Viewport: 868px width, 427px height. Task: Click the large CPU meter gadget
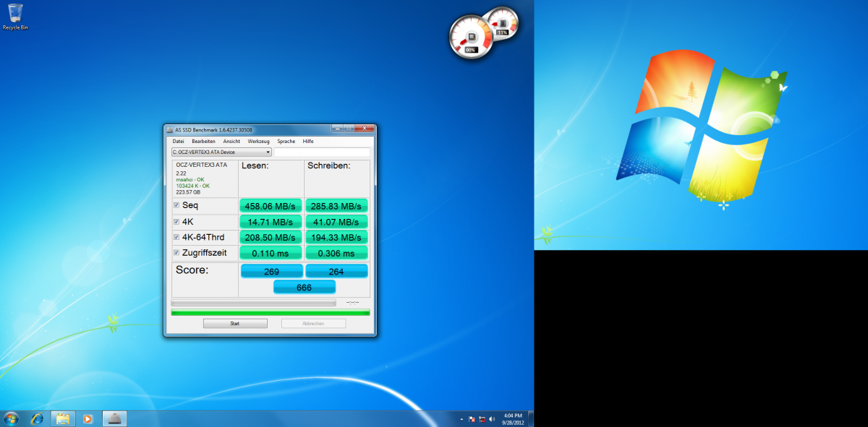coord(471,37)
